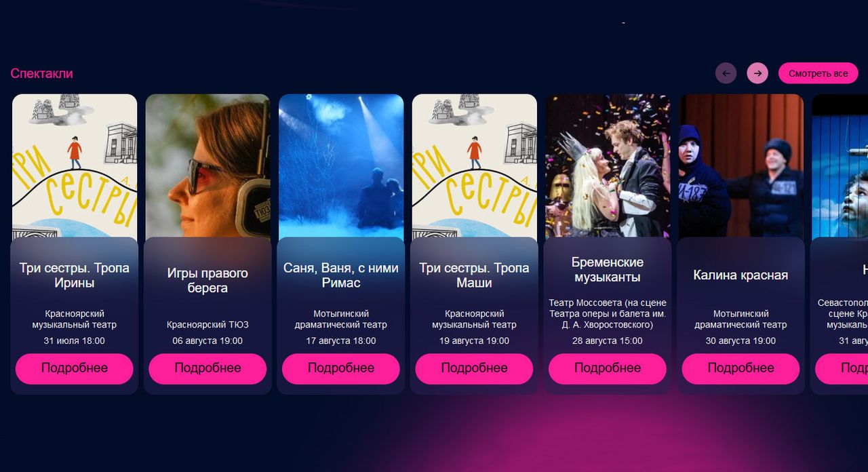Select the Бременские музыканты poster image
Screen dimensions: 868x472
[x=608, y=166]
